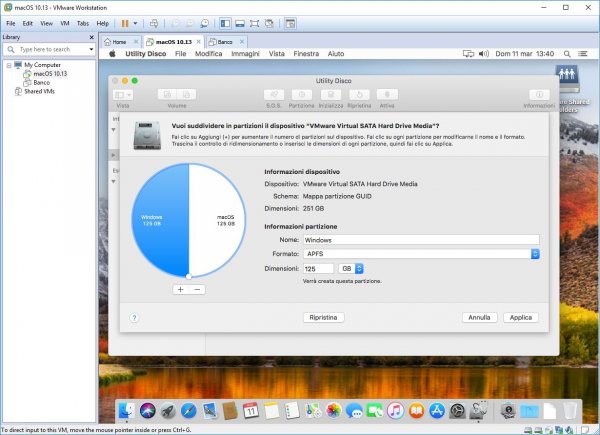Screen dimensions: 600x435
Task: Close the macOS 10.13 tab
Action: pos(198,42)
